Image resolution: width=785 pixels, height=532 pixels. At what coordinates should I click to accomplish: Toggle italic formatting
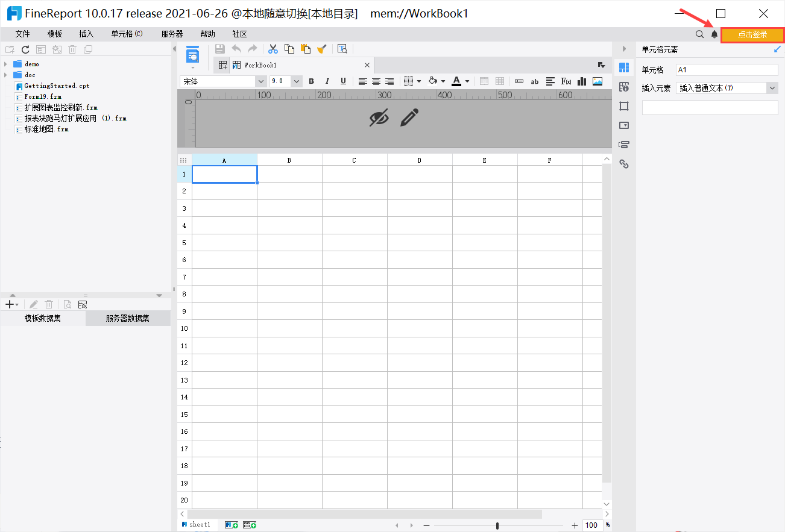(x=327, y=81)
